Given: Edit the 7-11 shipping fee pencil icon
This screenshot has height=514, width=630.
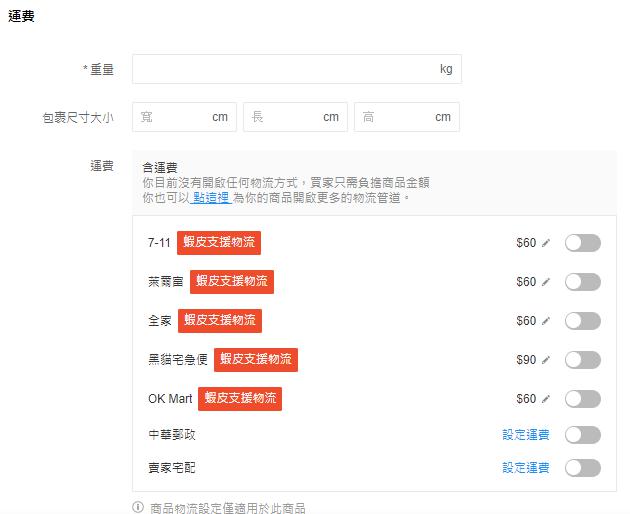Looking at the screenshot, I should point(546,243).
